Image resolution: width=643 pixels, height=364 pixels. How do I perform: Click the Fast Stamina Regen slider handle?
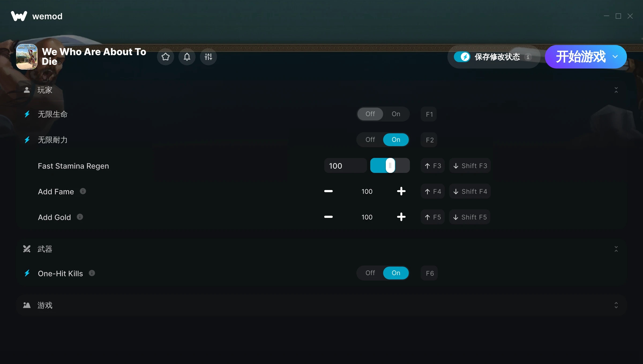pyautogui.click(x=390, y=165)
